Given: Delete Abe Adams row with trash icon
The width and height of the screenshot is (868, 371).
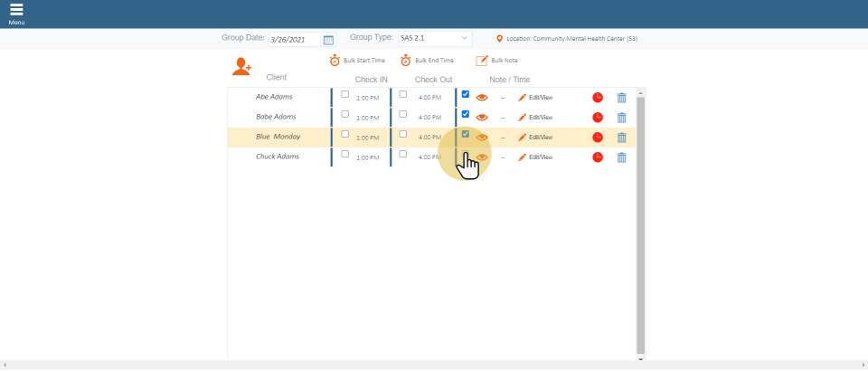Looking at the screenshot, I should click(x=621, y=97).
